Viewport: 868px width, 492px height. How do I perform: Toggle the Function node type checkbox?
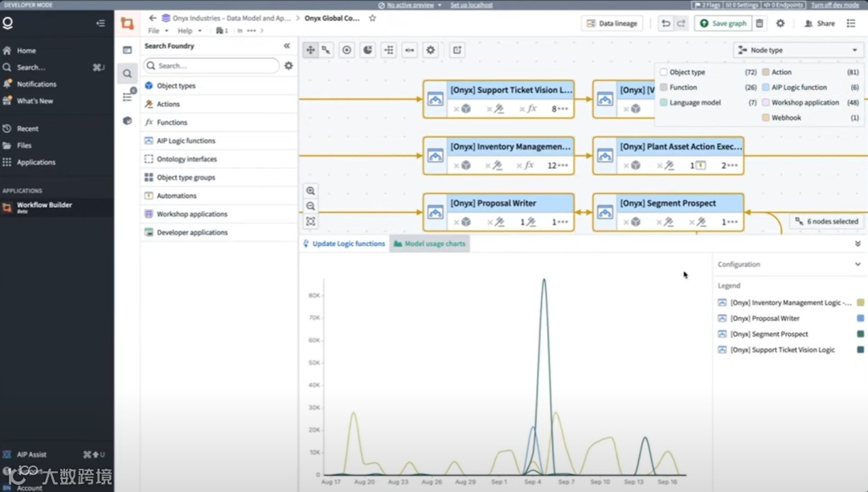[x=664, y=88]
